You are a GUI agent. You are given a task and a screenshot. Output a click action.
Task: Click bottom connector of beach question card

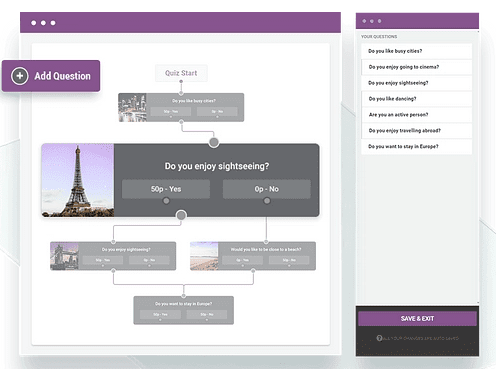tap(253, 271)
